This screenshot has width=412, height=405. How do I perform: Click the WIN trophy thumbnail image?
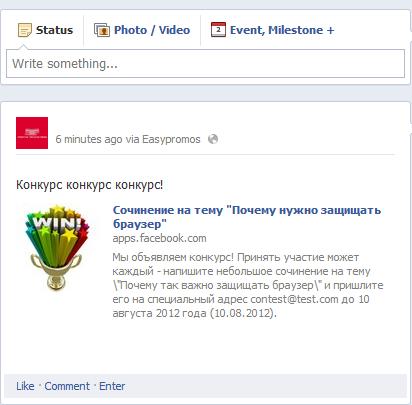(x=57, y=247)
